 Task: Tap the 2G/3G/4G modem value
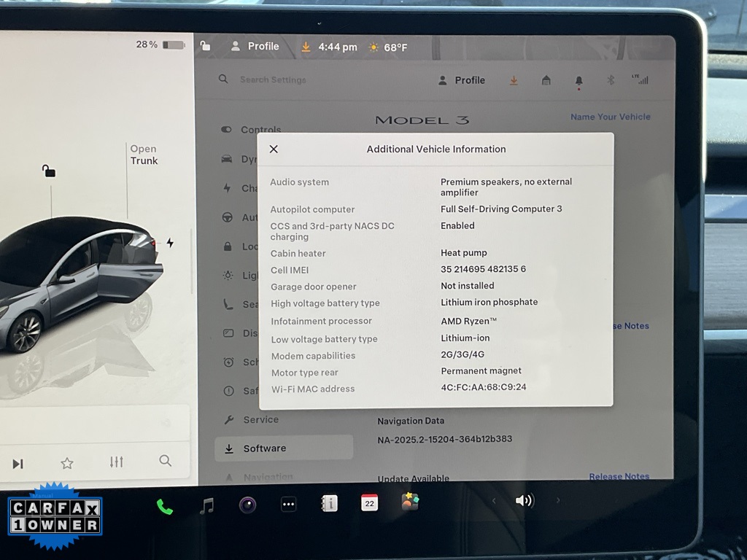coord(462,354)
